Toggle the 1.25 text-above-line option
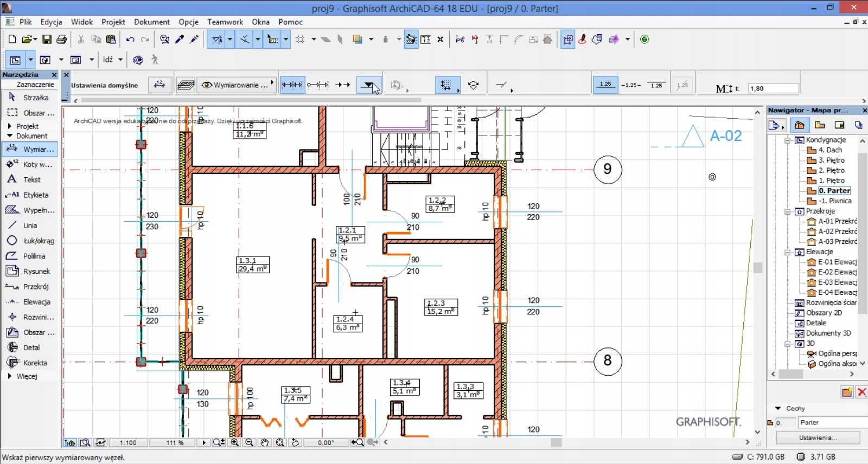 tap(605, 85)
